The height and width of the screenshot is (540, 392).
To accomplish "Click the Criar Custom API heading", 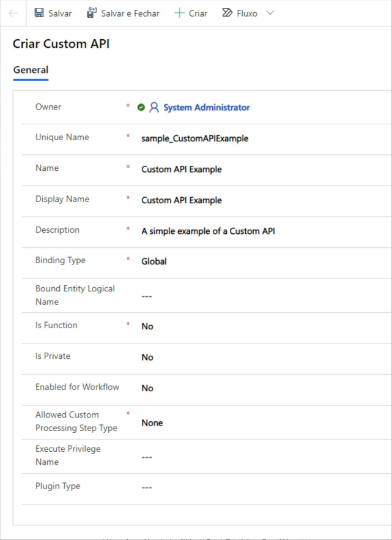I will pos(60,45).
